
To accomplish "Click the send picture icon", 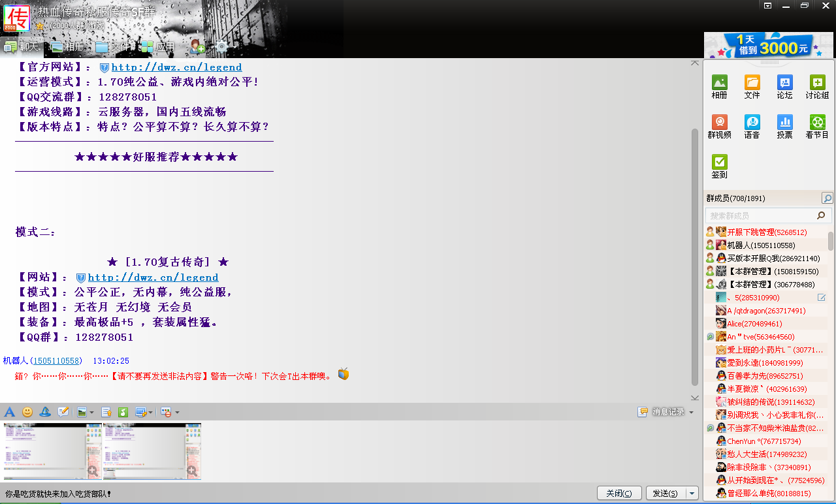I will point(82,412).
